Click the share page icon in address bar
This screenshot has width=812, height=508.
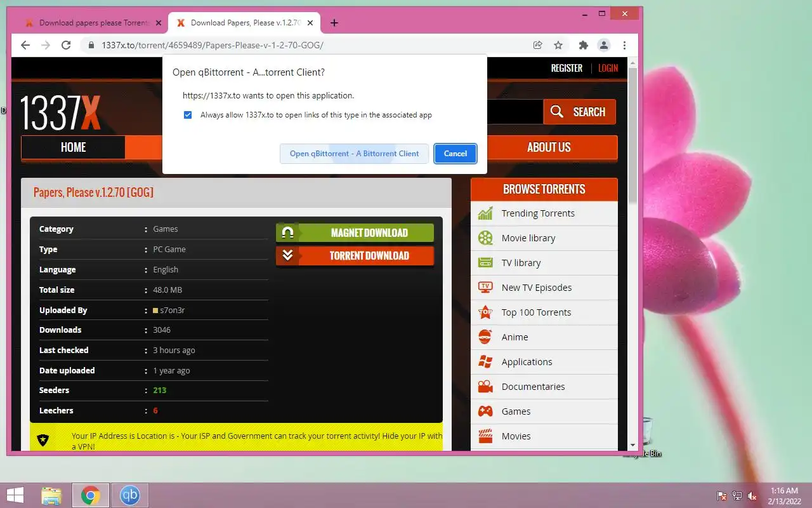[538, 45]
